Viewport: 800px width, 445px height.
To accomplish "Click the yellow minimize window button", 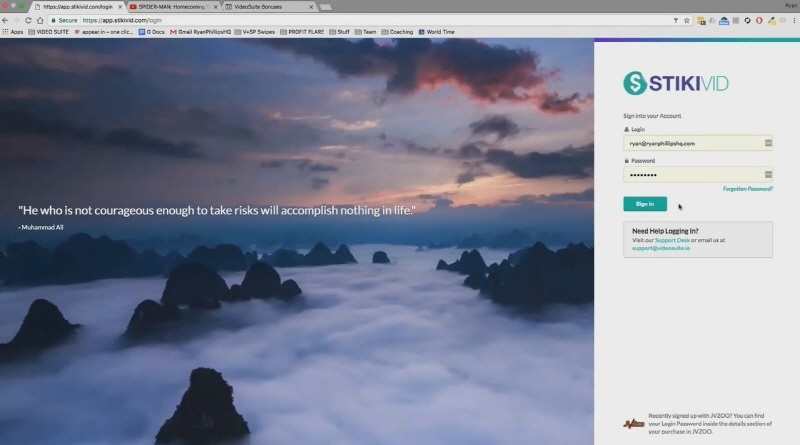I will pos(13,6).
